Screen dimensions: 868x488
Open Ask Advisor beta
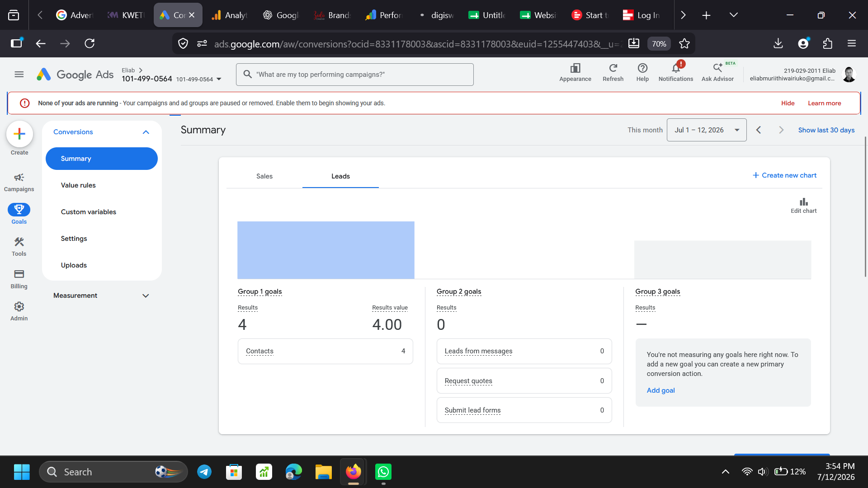[x=717, y=72]
